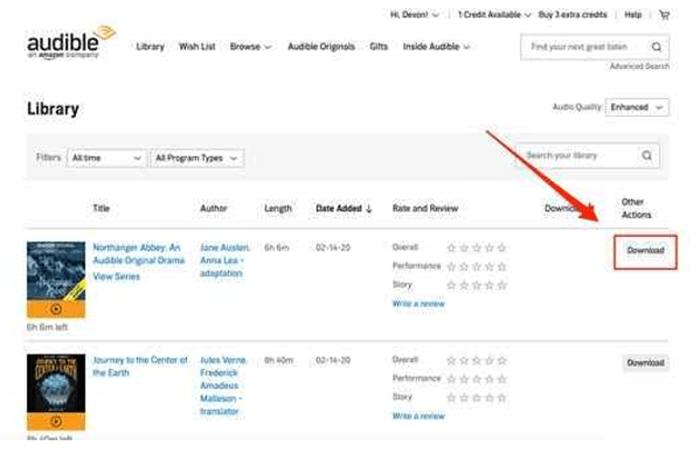Write a review for Northanger Abbey

click(419, 304)
